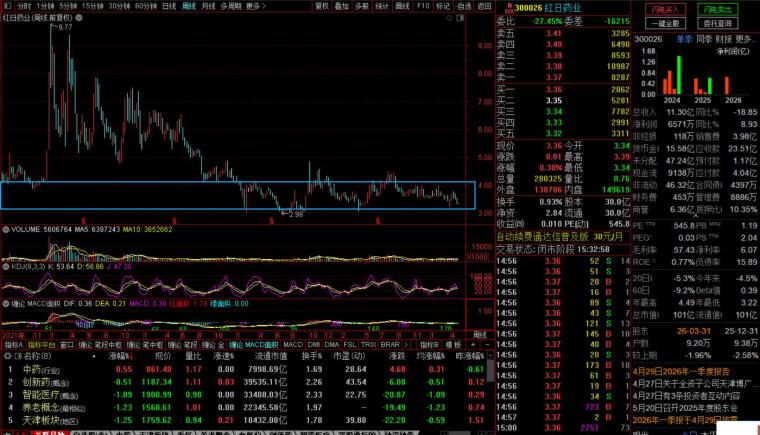Select the TRIX indicator tab
This screenshot has width=760, height=435.
368,345
